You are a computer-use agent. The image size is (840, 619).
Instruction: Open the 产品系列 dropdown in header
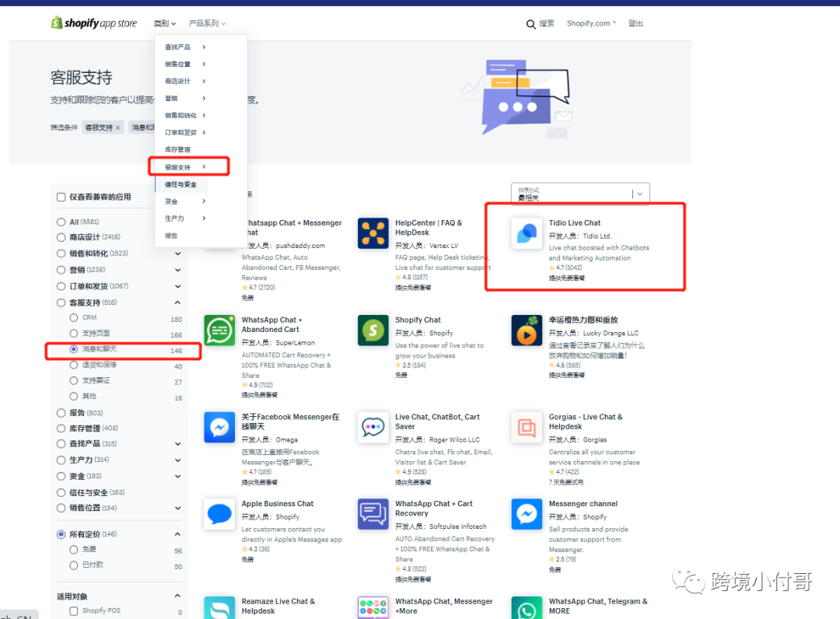(x=207, y=23)
